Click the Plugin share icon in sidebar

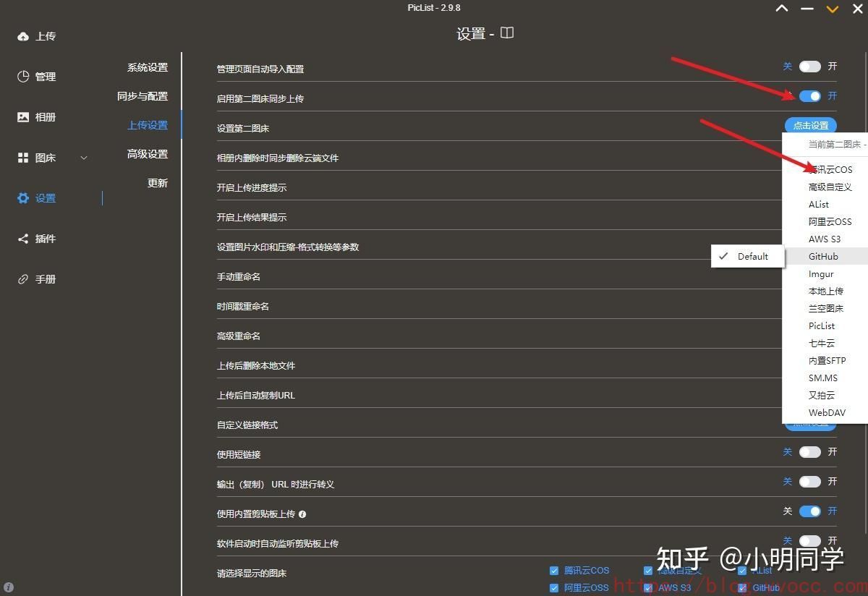pos(23,239)
